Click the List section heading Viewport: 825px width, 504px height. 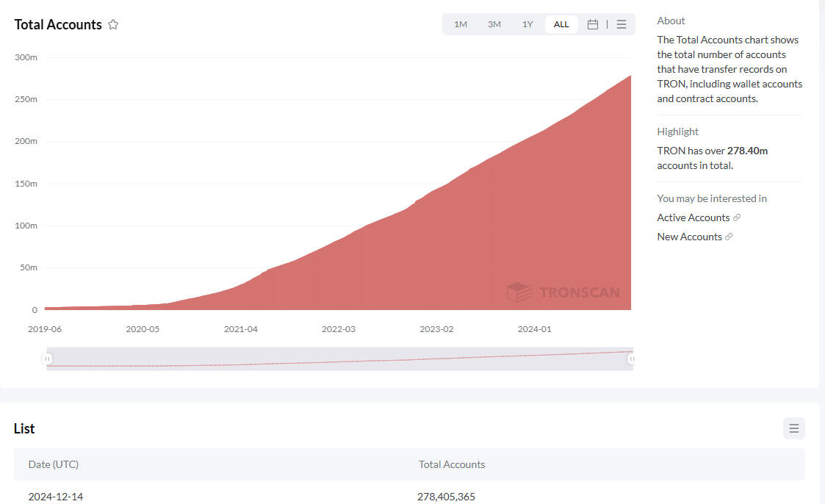point(24,429)
